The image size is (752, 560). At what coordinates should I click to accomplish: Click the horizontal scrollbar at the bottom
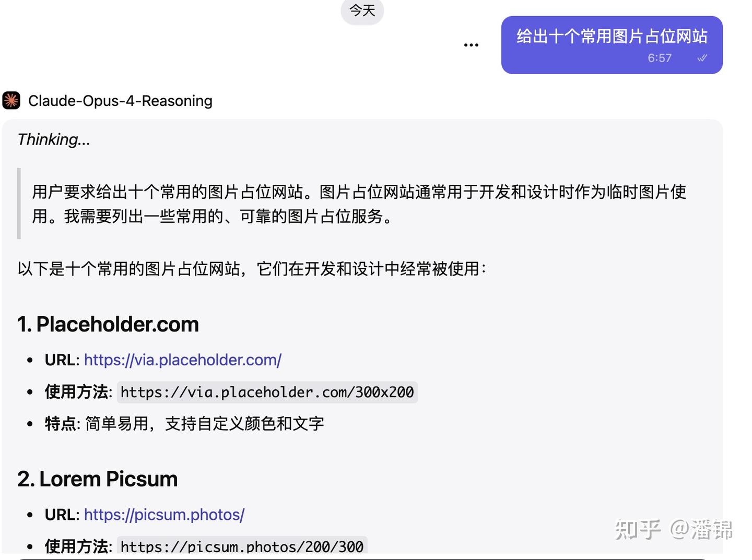pyautogui.click(x=366, y=557)
